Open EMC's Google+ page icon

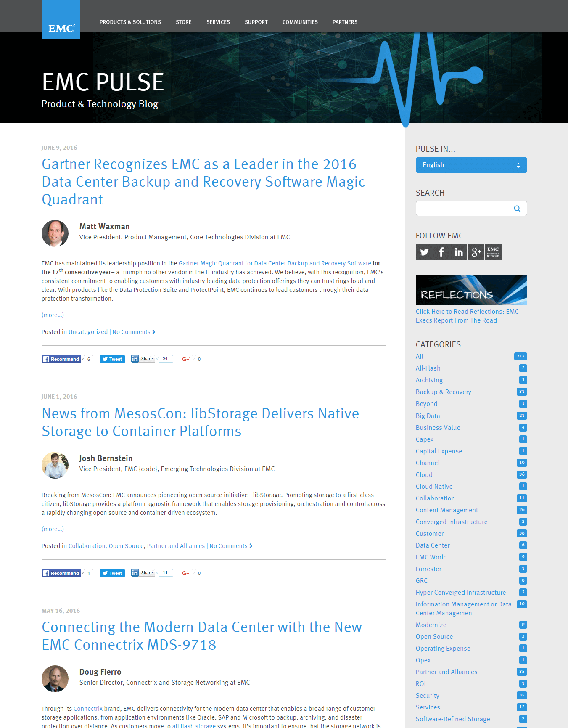click(x=476, y=252)
